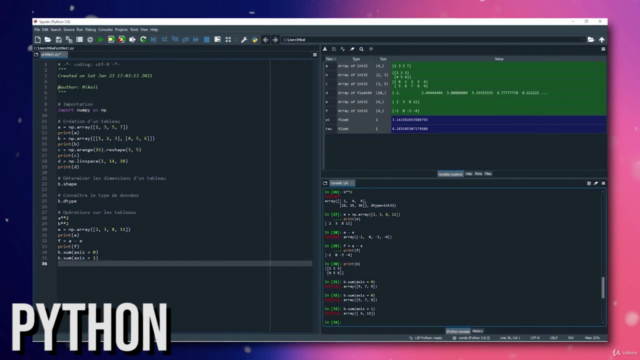Select the pi float variable row
Screen dimensions: 640x360
coord(465,120)
